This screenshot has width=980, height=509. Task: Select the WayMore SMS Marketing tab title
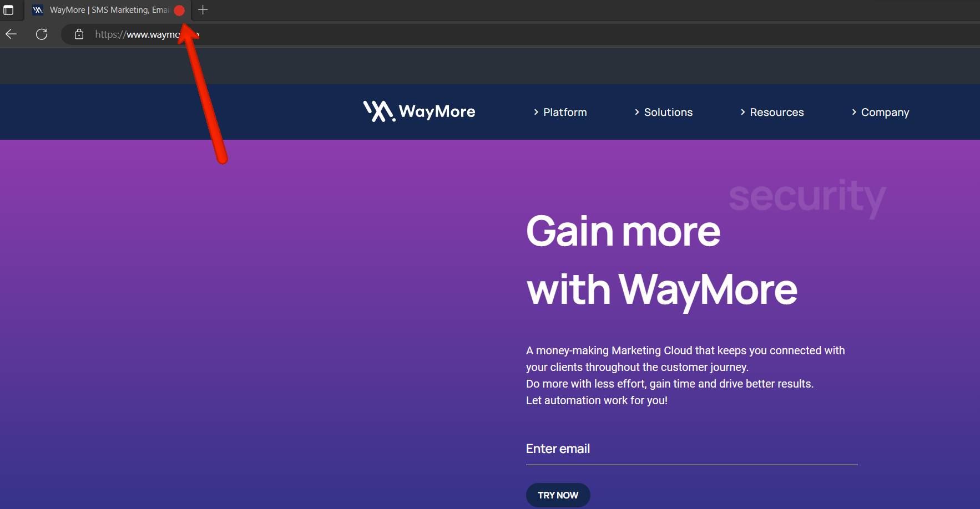109,10
